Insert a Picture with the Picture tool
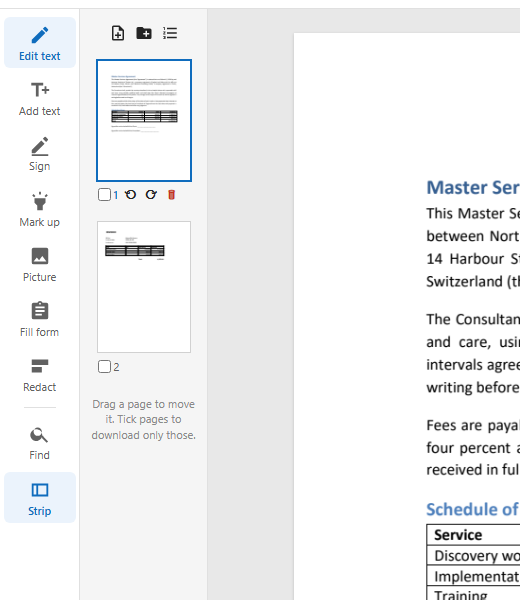Viewport: 520px width, 600px height. pyautogui.click(x=40, y=264)
